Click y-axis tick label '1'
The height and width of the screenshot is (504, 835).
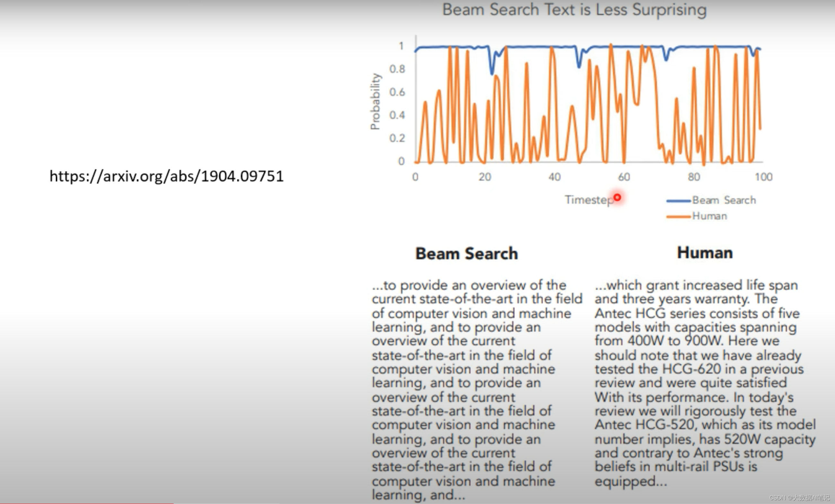401,46
